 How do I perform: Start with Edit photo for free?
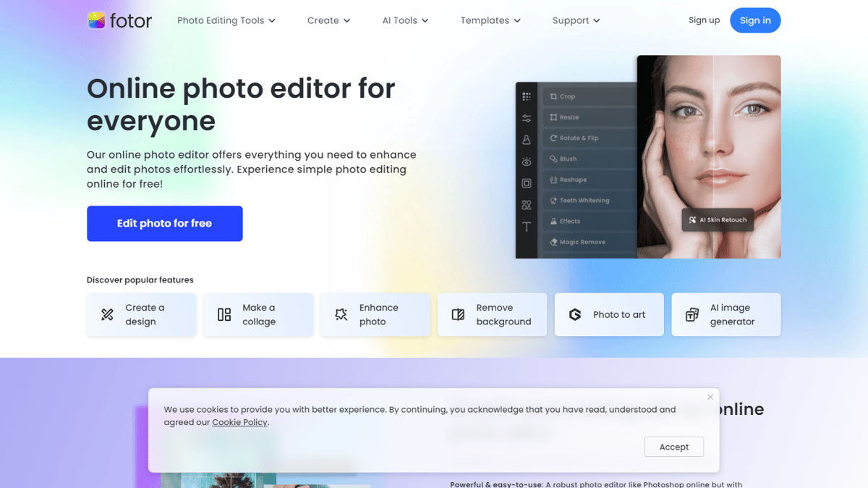coord(164,224)
